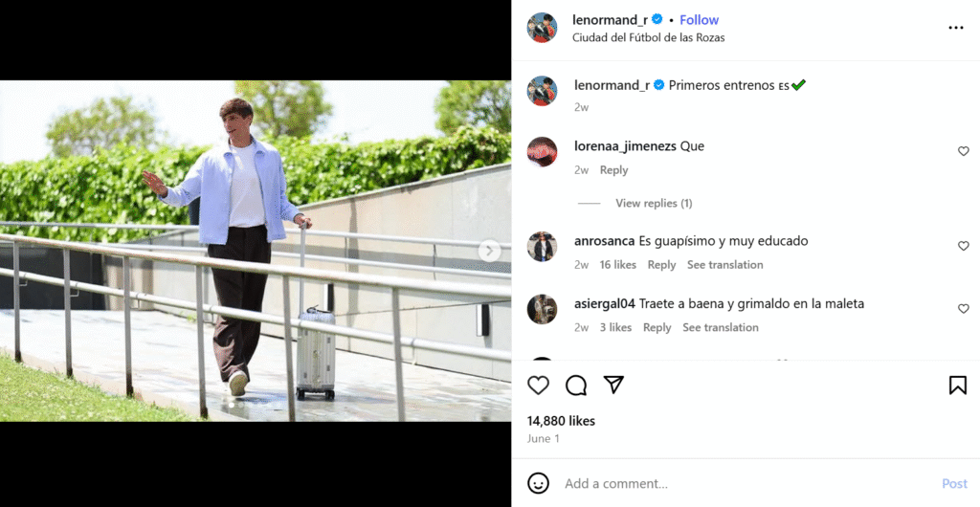Like lorenaa_jimenezs comment

point(964,151)
